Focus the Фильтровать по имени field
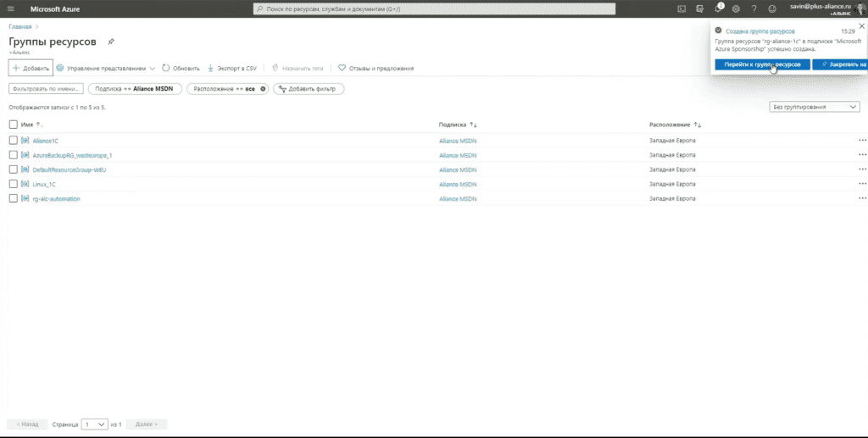 click(x=46, y=88)
